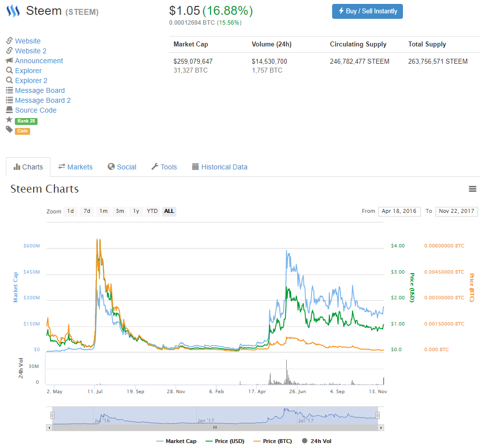This screenshot has height=448, width=480.
Task: Click the 31,327 BTC market cap value
Action: [x=190, y=70]
